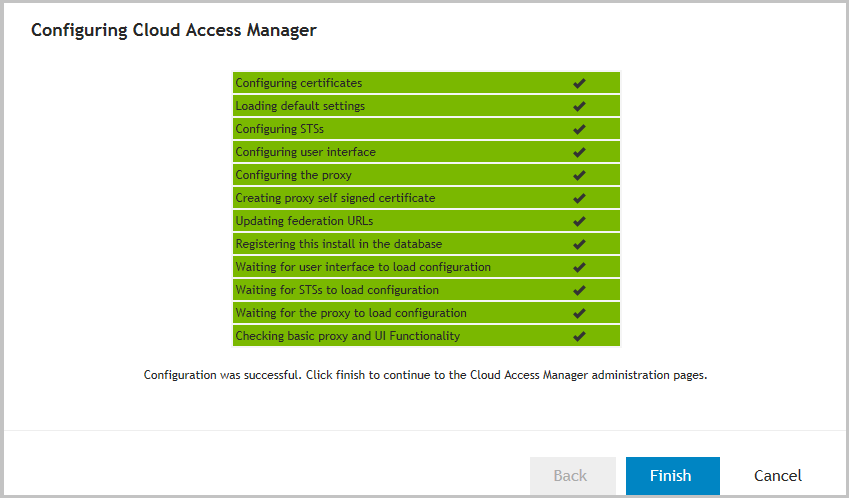Click checkmark for Waiting for STSs step
Screen dimensions: 849x498
click(x=579, y=290)
